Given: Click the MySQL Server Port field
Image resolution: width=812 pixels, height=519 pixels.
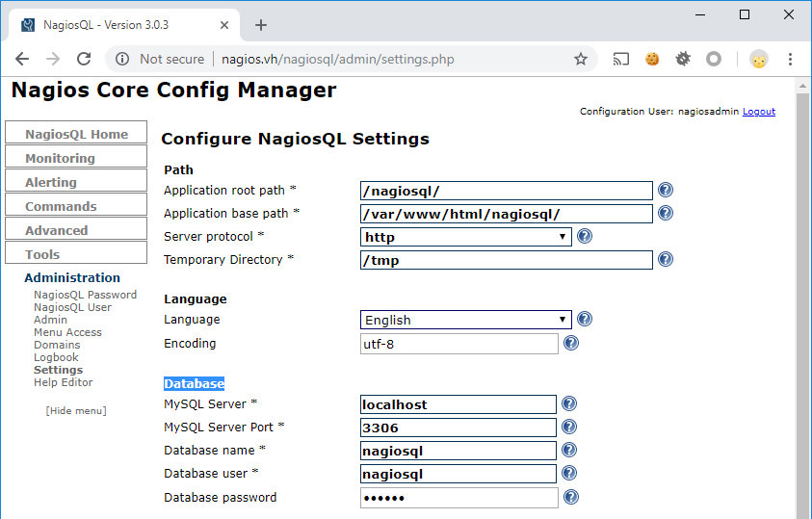Looking at the screenshot, I should pos(458,428).
